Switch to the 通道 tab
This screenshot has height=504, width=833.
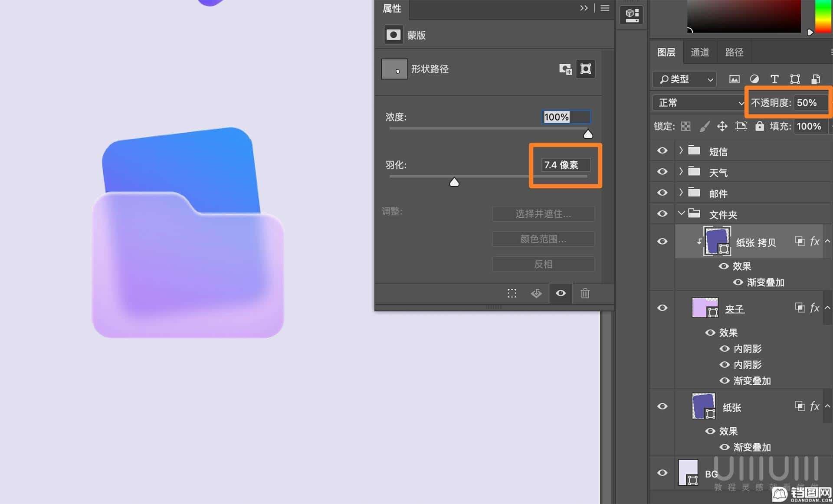700,52
